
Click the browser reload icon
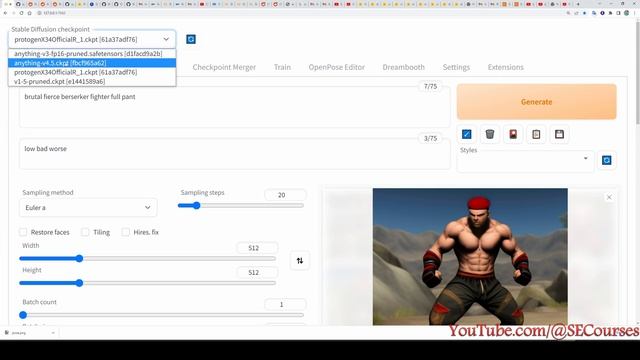point(22,13)
